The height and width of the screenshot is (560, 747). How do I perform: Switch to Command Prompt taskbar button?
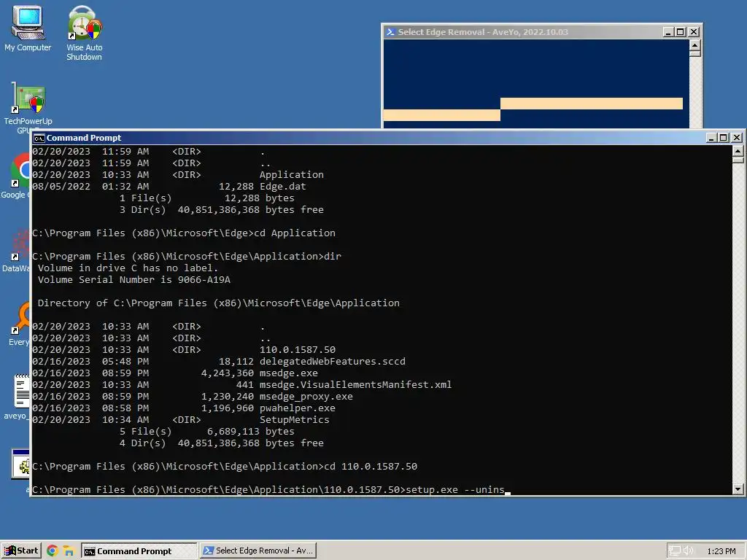pos(139,551)
